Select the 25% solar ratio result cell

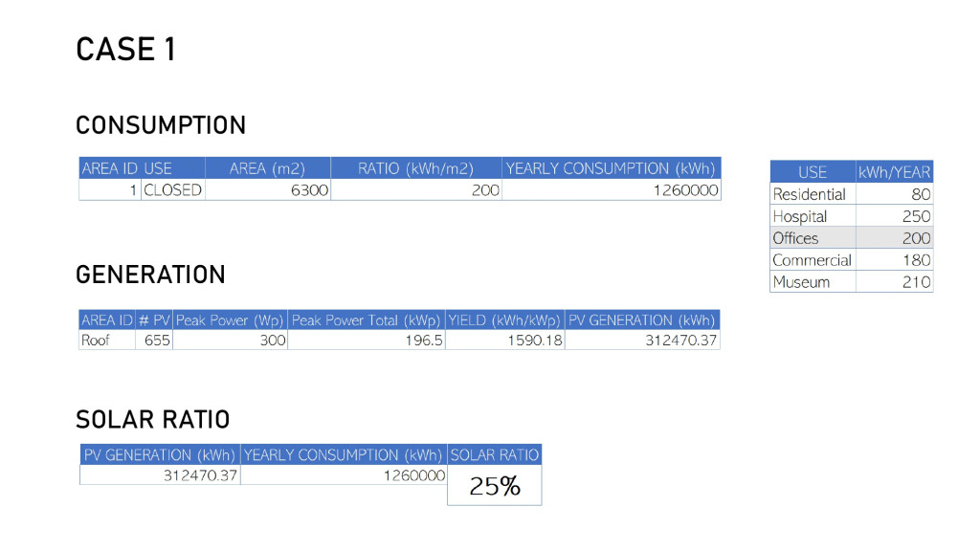(494, 486)
